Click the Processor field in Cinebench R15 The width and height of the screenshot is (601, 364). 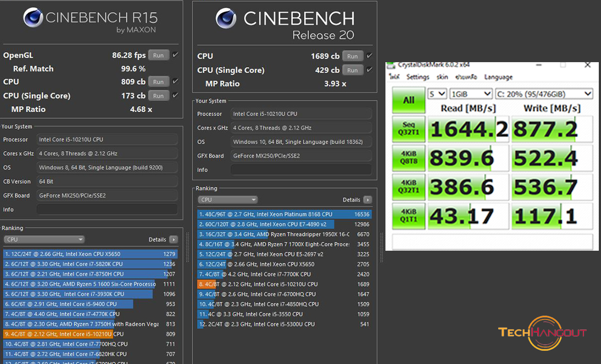tap(107, 140)
